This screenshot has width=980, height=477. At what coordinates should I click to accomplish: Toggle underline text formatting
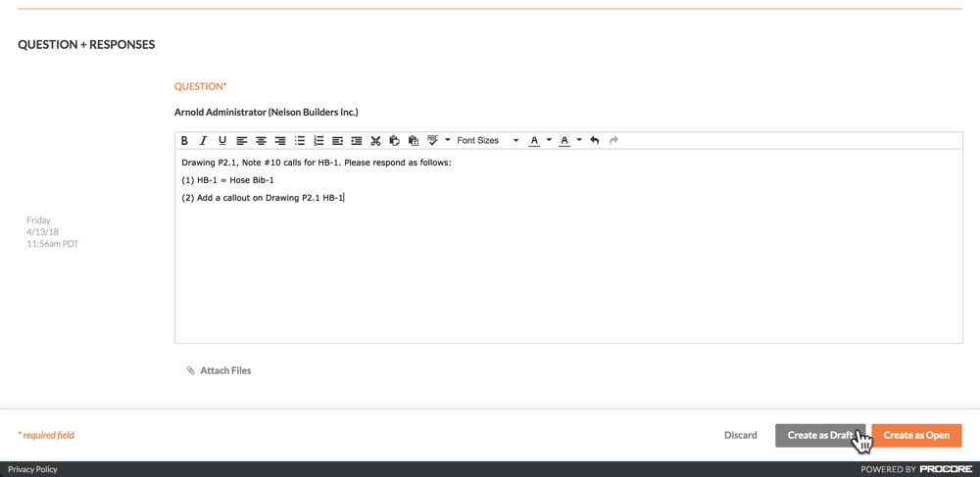pos(222,141)
